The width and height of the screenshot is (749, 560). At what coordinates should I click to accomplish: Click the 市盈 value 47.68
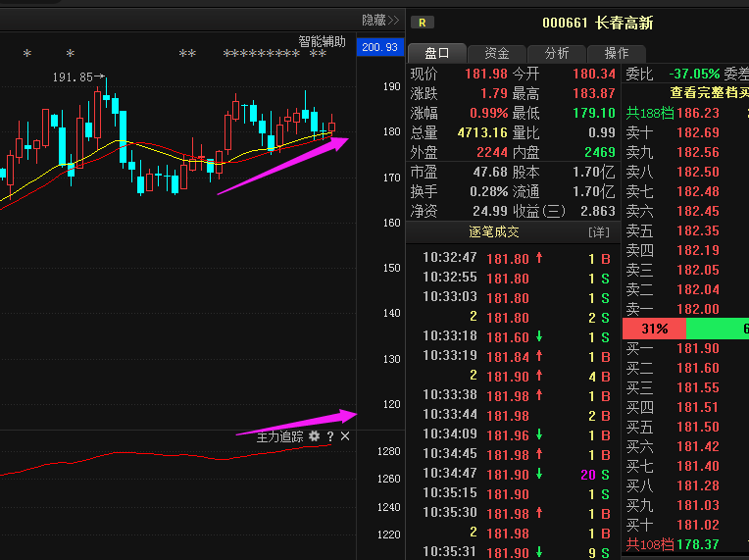(x=490, y=172)
